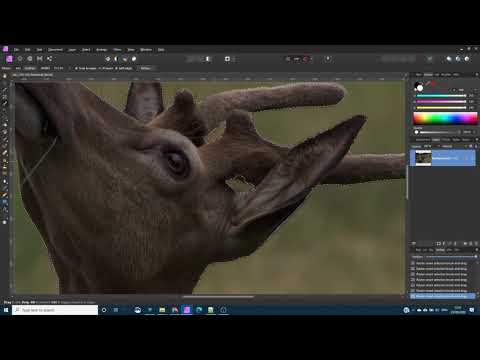Click the Refine button in the context toolbar
Viewport: 480px width, 360px height.
(x=145, y=68)
